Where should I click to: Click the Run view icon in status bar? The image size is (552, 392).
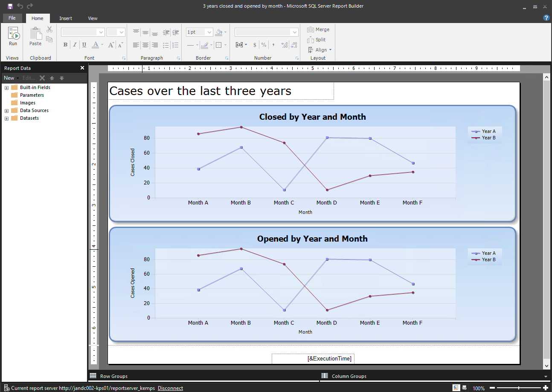point(464,388)
